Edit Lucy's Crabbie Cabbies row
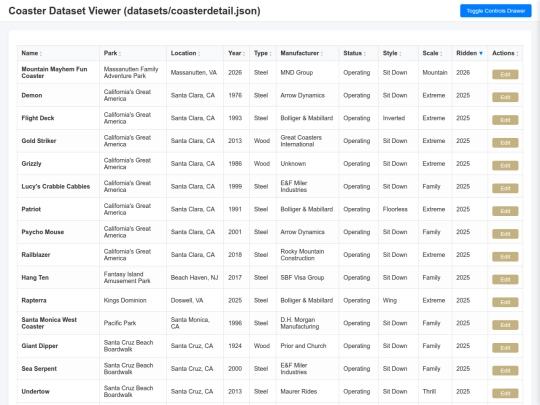Screen dimensions: 540x405 (x=505, y=188)
